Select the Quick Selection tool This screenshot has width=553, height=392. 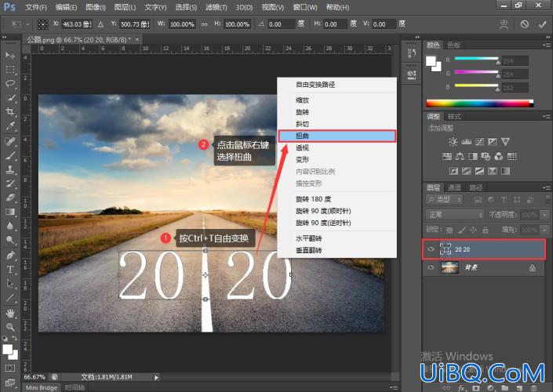(10, 98)
